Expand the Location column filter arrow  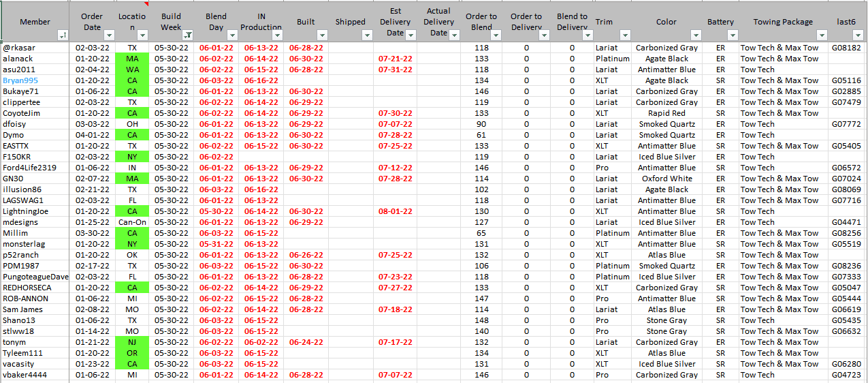click(x=144, y=35)
